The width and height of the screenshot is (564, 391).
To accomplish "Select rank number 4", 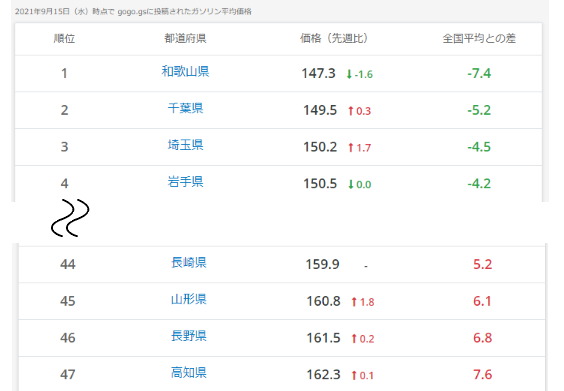I will [x=64, y=183].
